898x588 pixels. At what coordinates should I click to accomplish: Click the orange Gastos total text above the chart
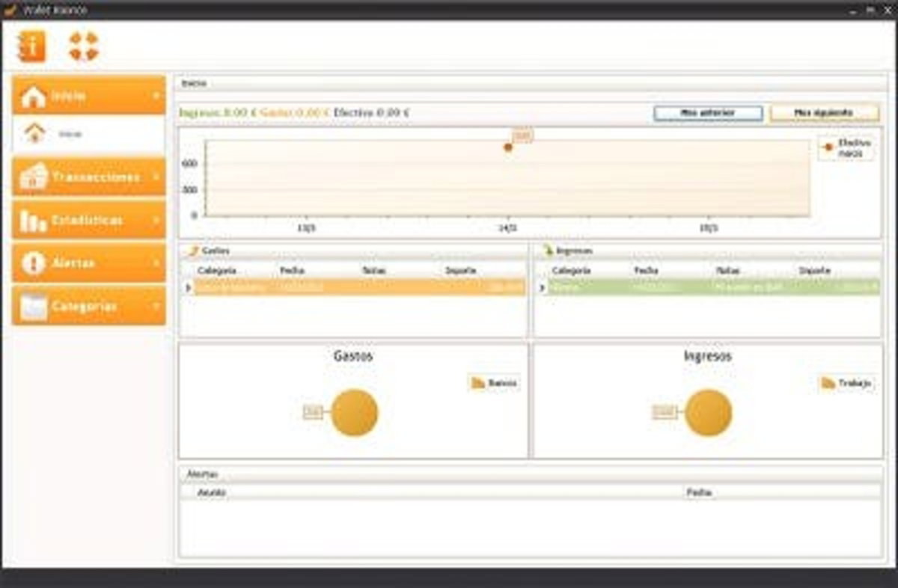[x=295, y=113]
